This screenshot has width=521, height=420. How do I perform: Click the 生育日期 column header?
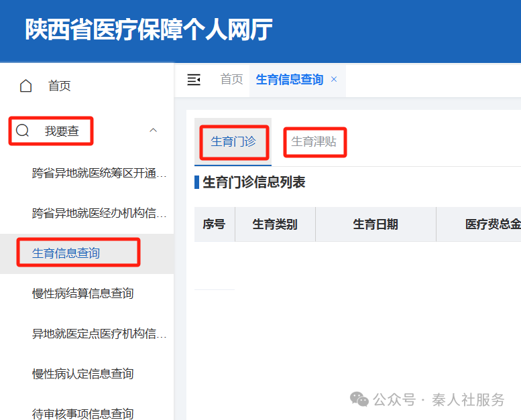[x=375, y=224]
